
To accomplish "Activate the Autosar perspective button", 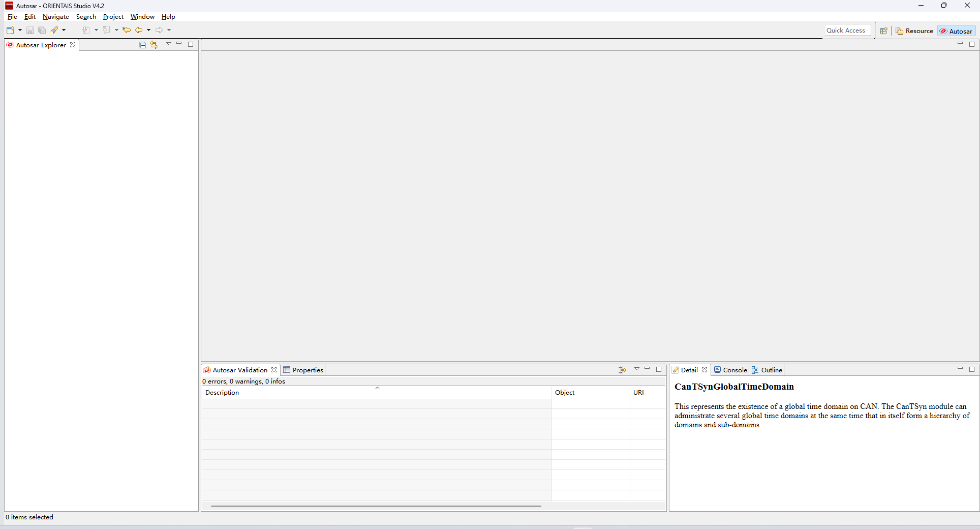I will pyautogui.click(x=956, y=31).
